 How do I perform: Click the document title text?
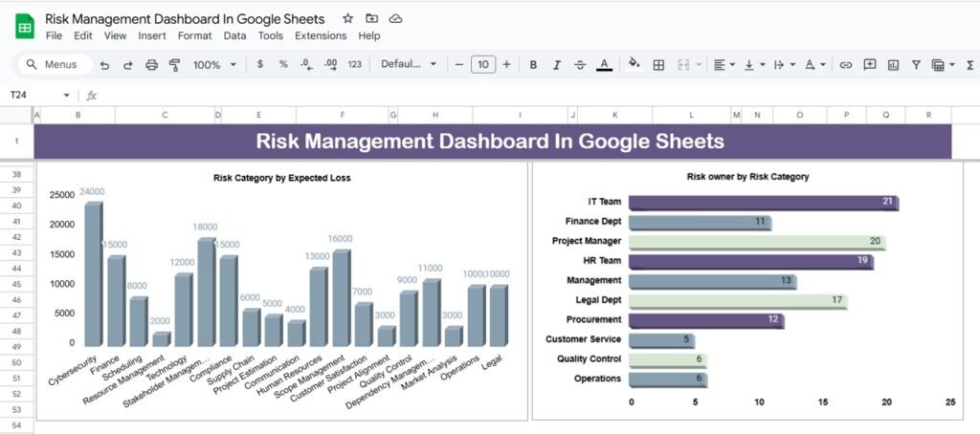(x=185, y=19)
